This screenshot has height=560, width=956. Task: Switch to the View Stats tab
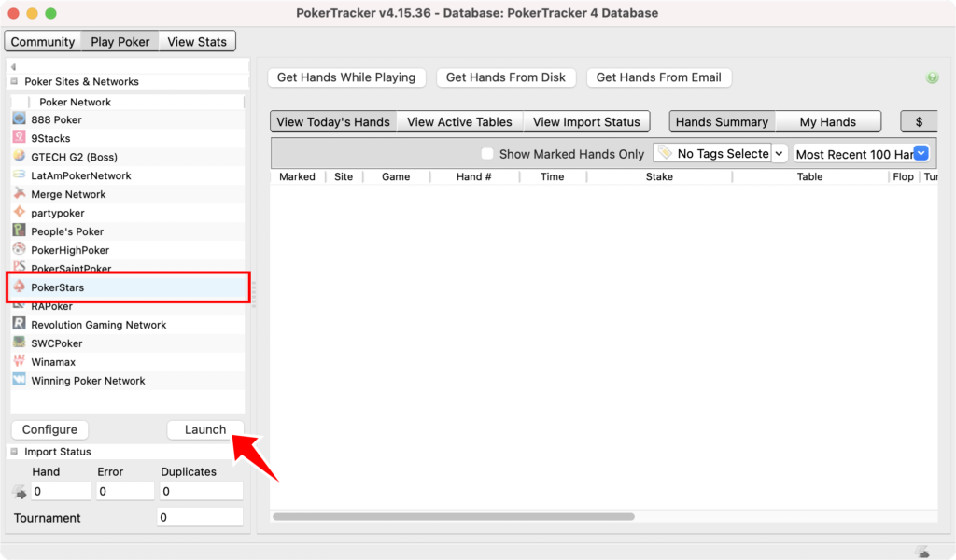point(197,41)
